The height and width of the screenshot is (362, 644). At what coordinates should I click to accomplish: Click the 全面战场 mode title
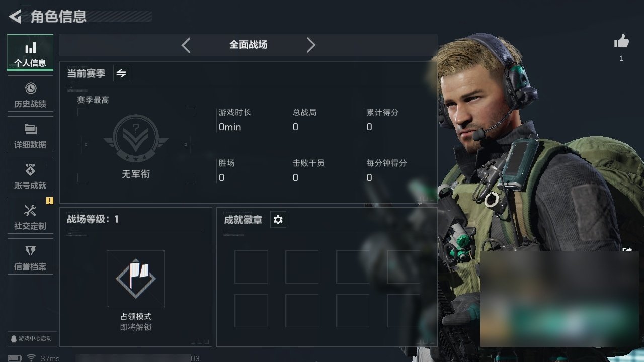click(x=249, y=45)
